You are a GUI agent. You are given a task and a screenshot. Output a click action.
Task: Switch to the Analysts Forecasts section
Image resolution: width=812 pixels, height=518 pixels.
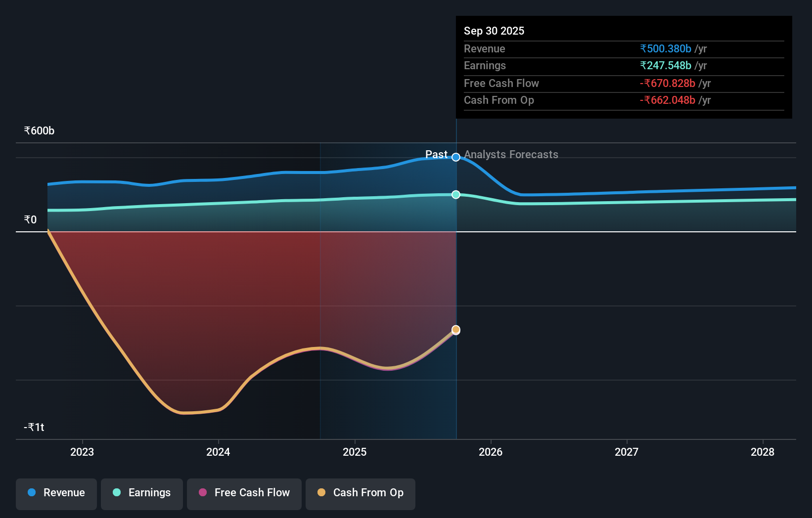pyautogui.click(x=511, y=155)
